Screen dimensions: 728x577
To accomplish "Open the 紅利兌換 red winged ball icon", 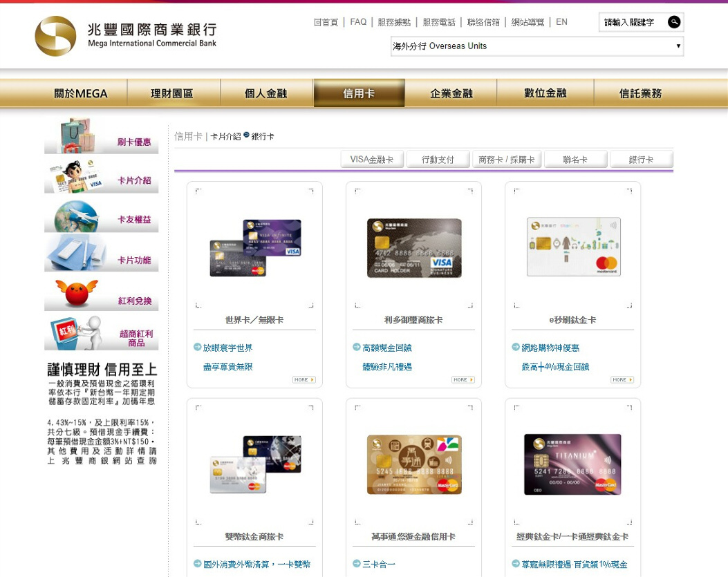I will coord(77,293).
